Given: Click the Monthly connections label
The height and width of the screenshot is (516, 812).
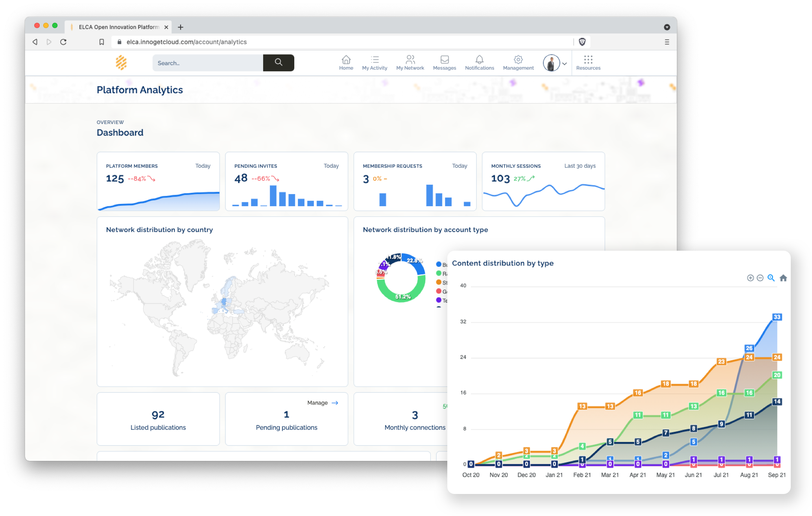Looking at the screenshot, I should [x=415, y=427].
